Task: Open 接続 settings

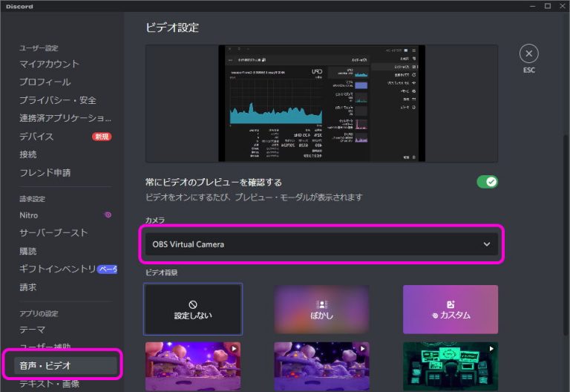Action: coord(28,154)
